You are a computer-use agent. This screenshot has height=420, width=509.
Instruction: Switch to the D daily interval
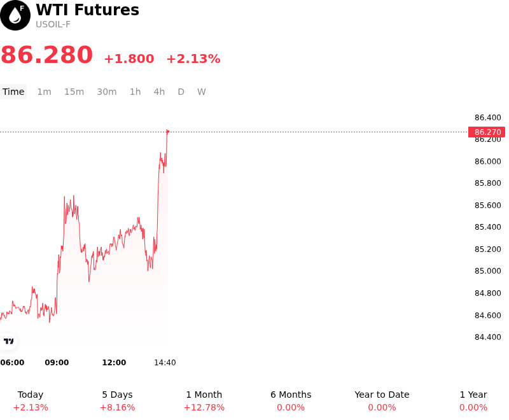point(181,92)
